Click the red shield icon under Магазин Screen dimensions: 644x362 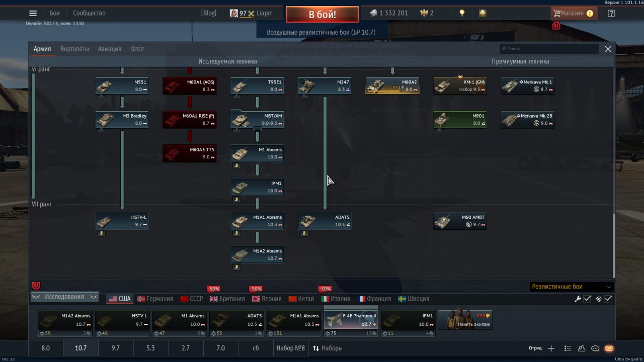click(x=556, y=25)
